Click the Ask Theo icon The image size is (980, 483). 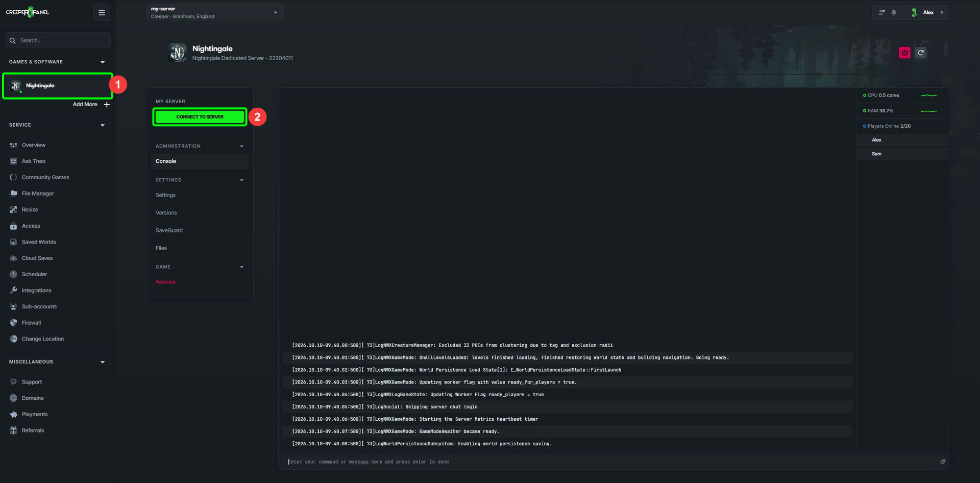pyautogui.click(x=13, y=161)
